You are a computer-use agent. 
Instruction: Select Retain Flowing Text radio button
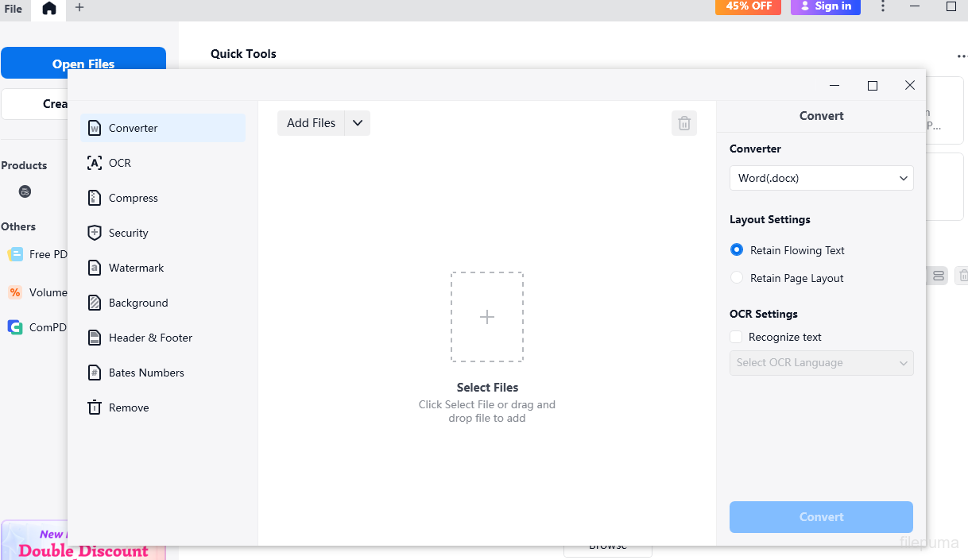pyautogui.click(x=737, y=250)
